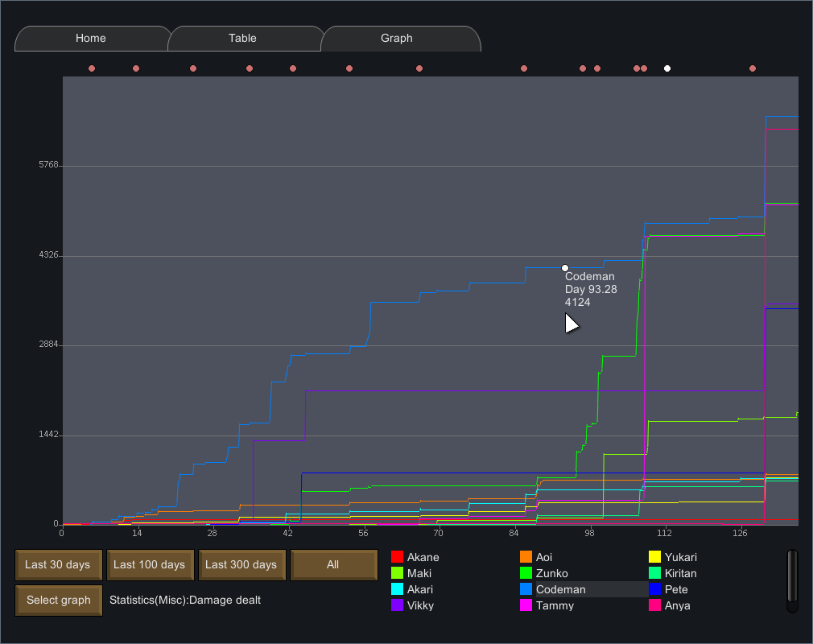Click the red Akane color swatch
The image size is (813, 644).
click(397, 557)
